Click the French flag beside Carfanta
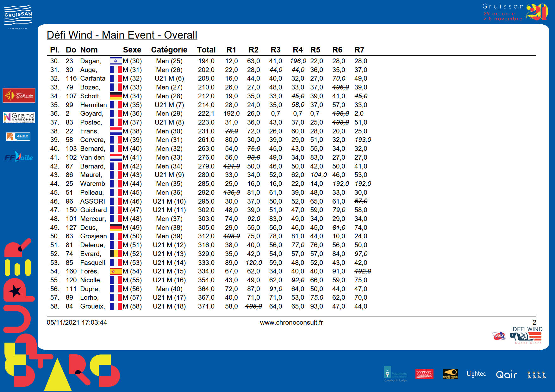The width and height of the screenshot is (555, 392). [x=115, y=78]
